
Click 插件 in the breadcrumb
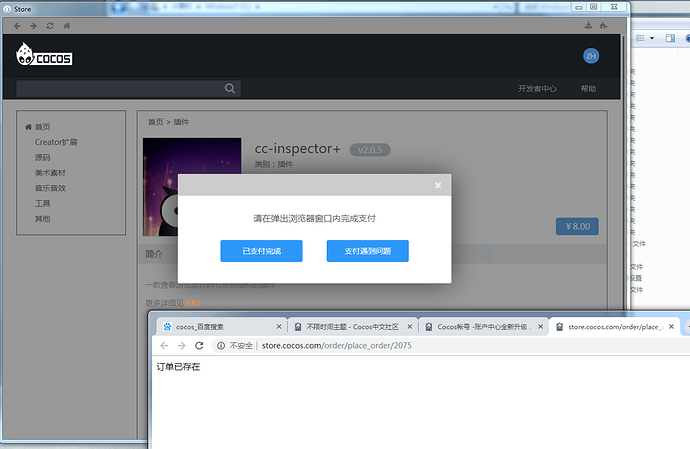click(x=181, y=122)
